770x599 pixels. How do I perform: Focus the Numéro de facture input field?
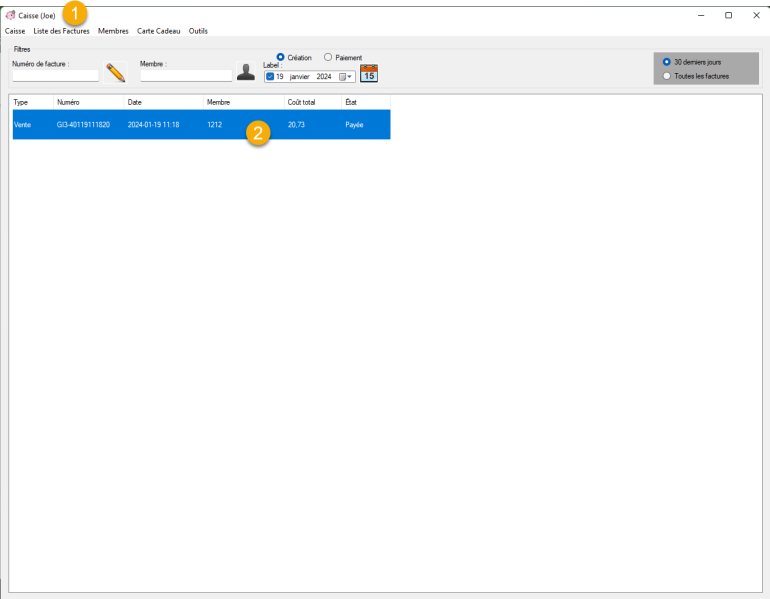pyautogui.click(x=55, y=76)
